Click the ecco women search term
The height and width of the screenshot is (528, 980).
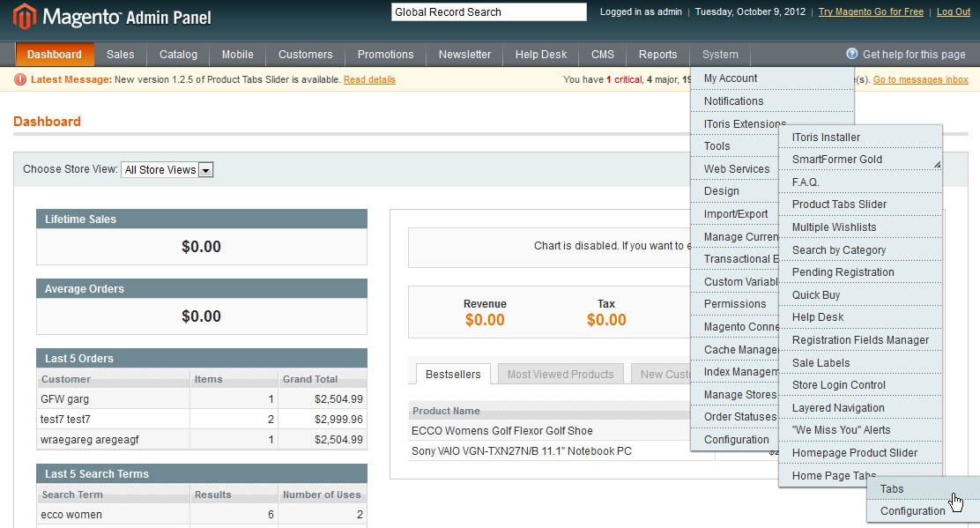(71, 514)
